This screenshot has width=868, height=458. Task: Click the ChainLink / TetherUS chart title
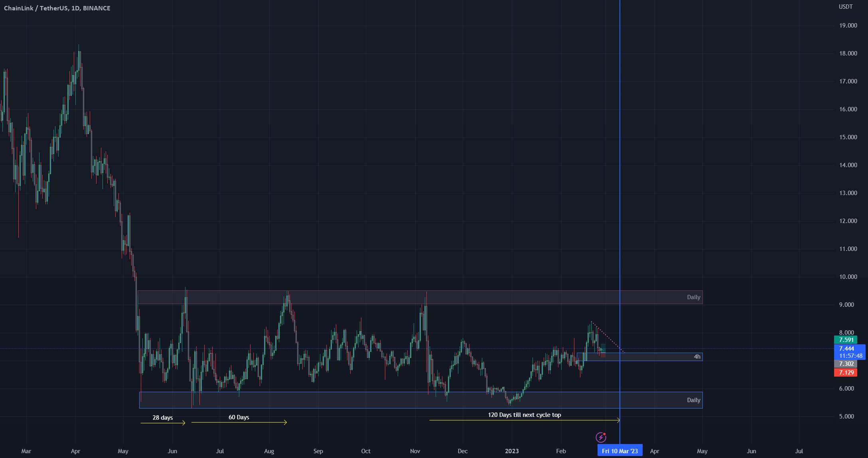click(x=57, y=8)
